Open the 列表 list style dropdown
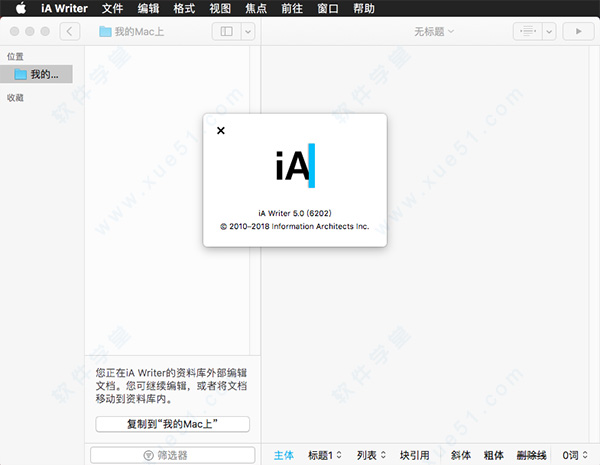Screen dimensions: 600x465 click(371, 455)
